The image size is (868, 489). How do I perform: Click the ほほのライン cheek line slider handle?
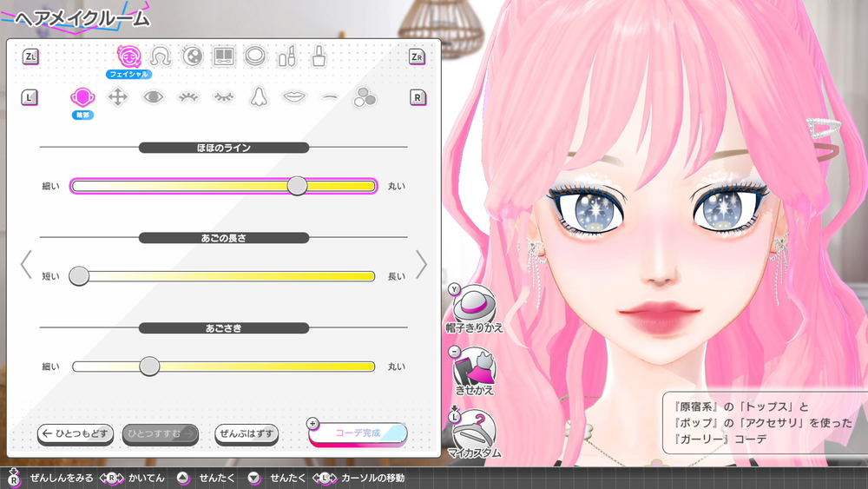coord(298,186)
